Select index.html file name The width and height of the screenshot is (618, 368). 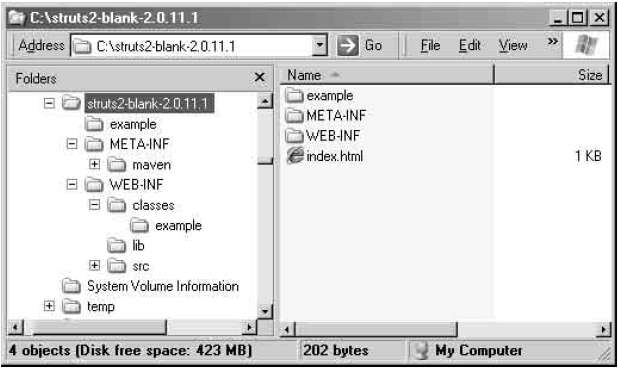(335, 156)
